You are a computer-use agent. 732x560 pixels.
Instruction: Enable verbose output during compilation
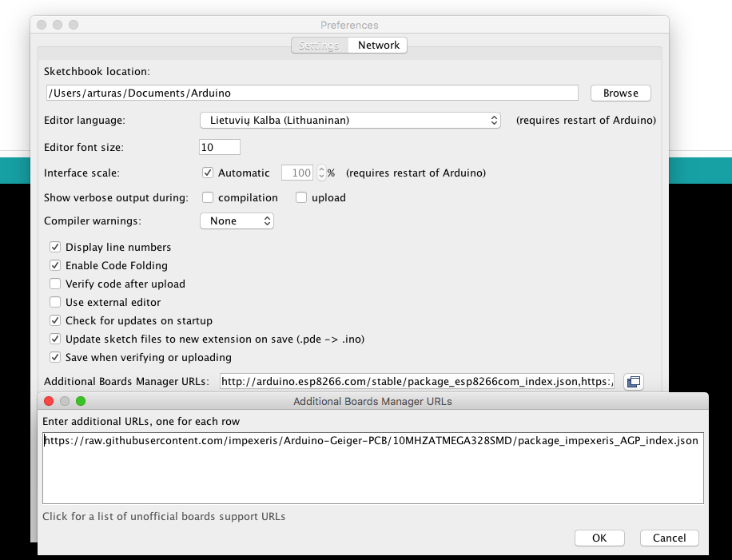click(207, 197)
